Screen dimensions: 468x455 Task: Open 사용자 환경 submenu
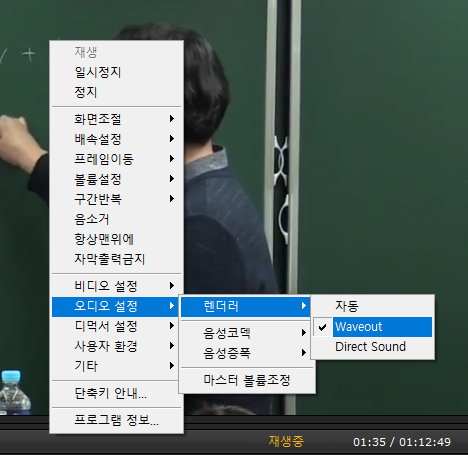click(116, 346)
